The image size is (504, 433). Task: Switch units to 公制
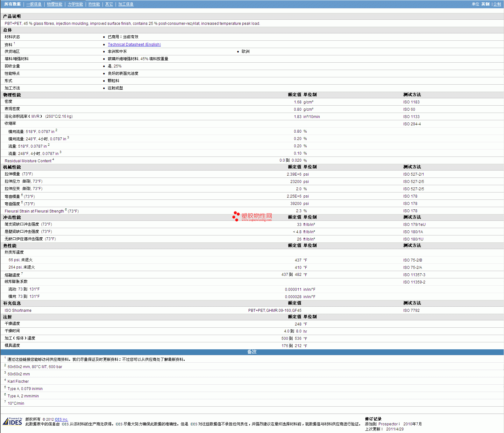click(497, 4)
